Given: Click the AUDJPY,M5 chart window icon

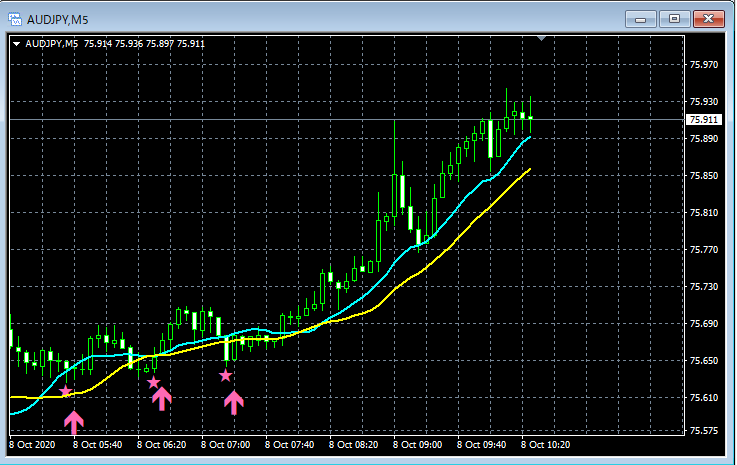Looking at the screenshot, I should pos(15,19).
